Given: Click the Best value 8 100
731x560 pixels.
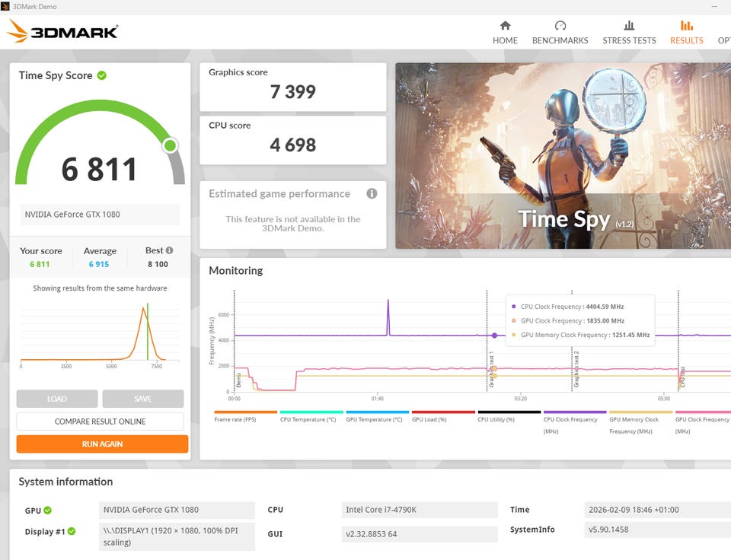Looking at the screenshot, I should [158, 264].
